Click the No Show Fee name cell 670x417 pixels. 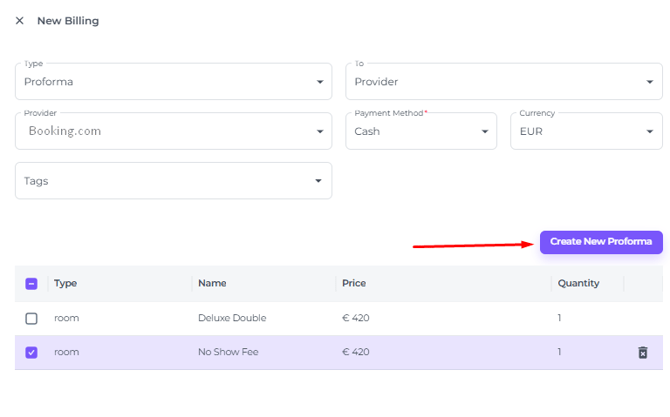coord(228,352)
